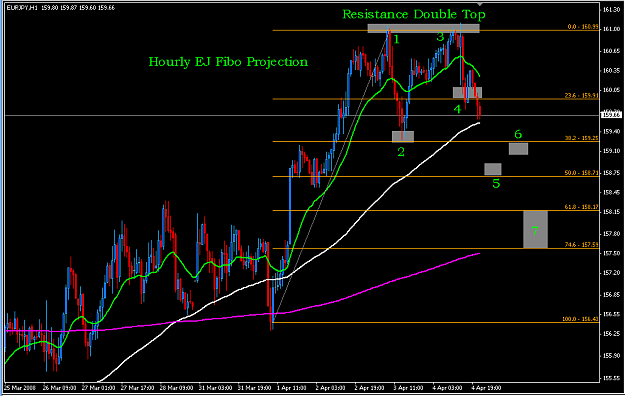The width and height of the screenshot is (625, 396).
Task: Click the '27 Mar 01:00' time axis label
Action: point(98,388)
